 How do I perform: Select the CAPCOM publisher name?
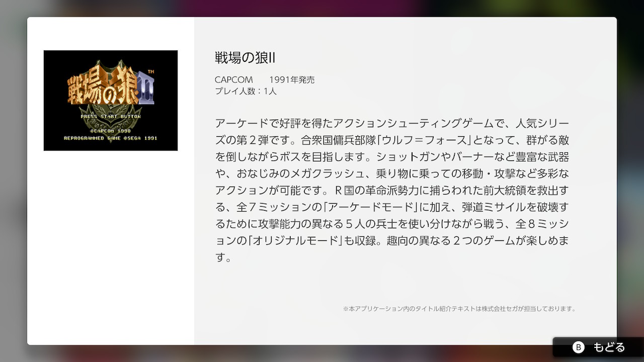[233, 80]
